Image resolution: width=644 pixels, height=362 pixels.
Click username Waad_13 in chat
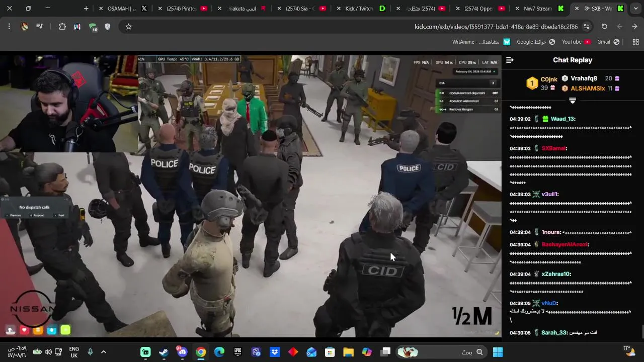click(x=562, y=119)
